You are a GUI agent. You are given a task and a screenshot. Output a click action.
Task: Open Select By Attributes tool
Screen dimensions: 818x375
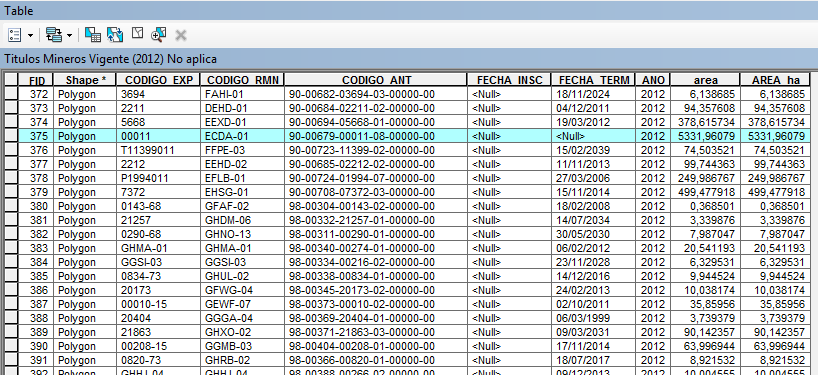[93, 35]
